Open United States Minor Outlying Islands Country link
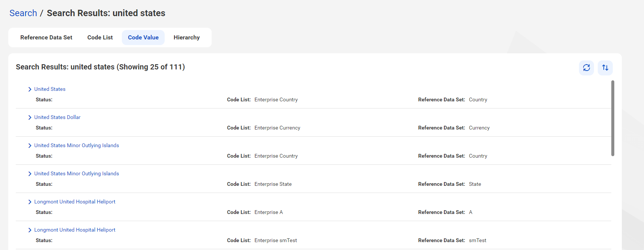The height and width of the screenshot is (250, 644). pyautogui.click(x=76, y=145)
